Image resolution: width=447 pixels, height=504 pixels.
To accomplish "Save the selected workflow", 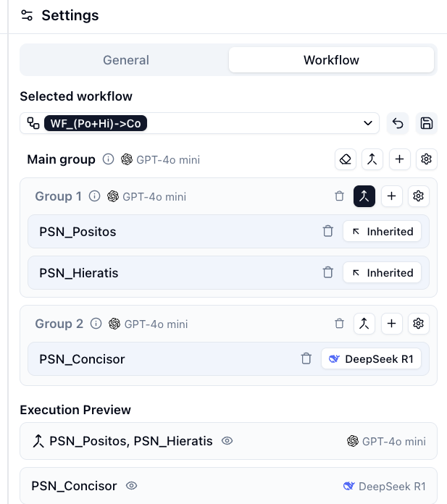I will point(427,123).
